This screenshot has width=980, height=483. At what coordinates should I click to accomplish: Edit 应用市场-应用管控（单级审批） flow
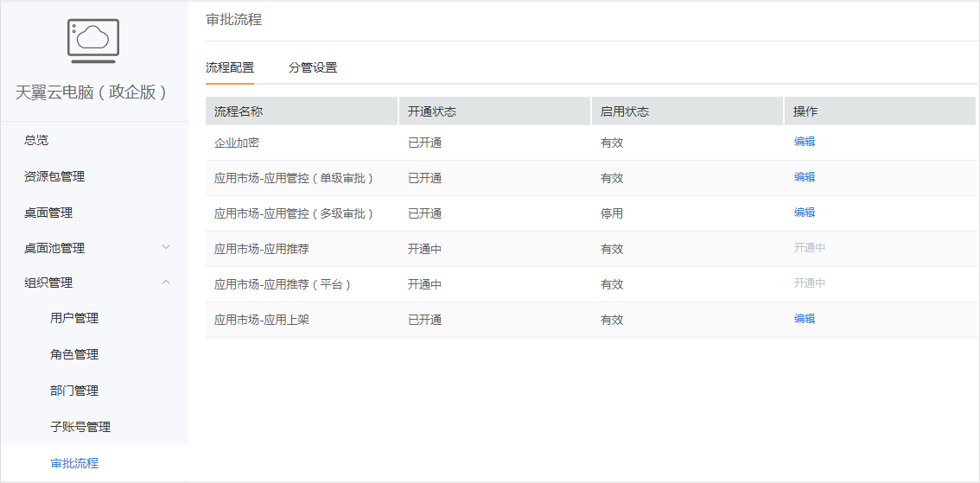(x=805, y=177)
